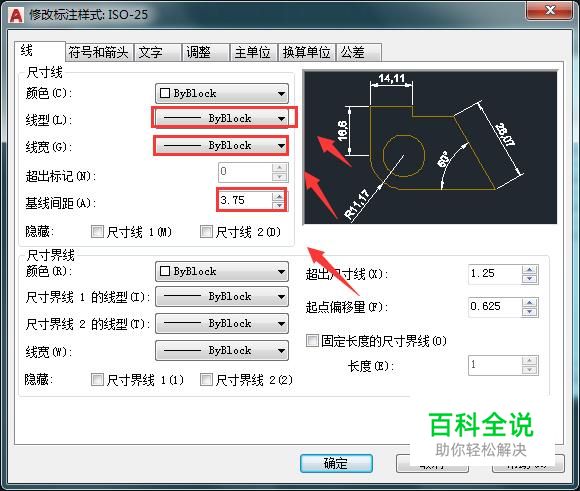Check the 固定长度的尺寸界线 option
Screen dimensions: 580x491
(312, 340)
